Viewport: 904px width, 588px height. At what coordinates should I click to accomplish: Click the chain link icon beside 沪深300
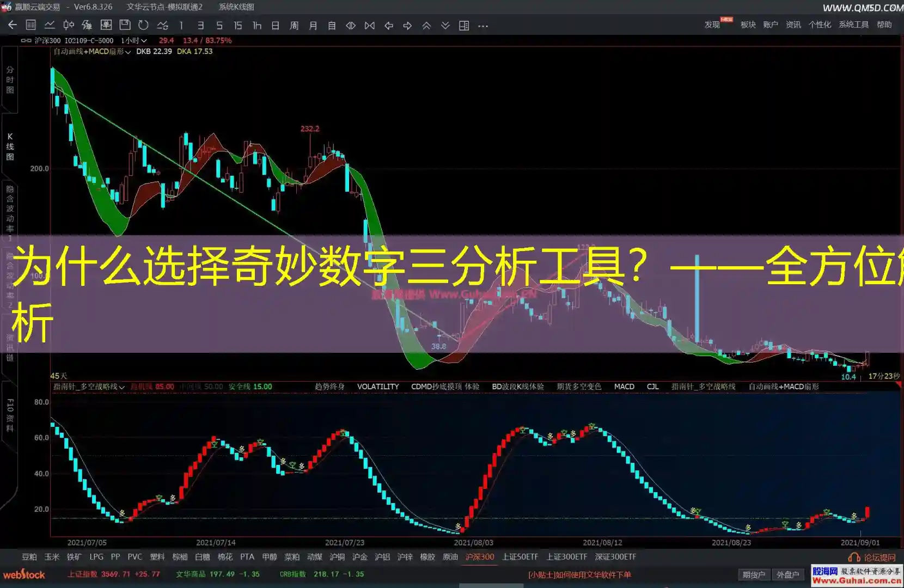click(x=26, y=40)
